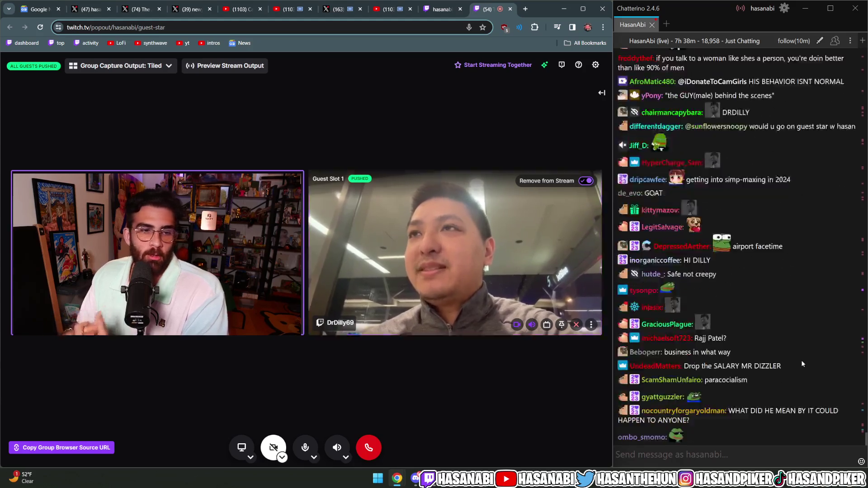Viewport: 868px width, 488px height.
Task: Open the Guest Star settings gear
Action: click(x=595, y=65)
